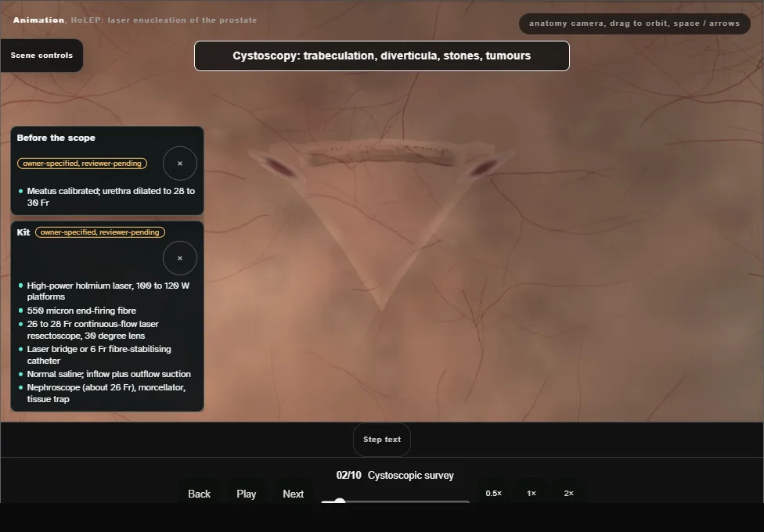764x532 pixels.
Task: Select the Nephroscope morcellator item
Action: 106,394
